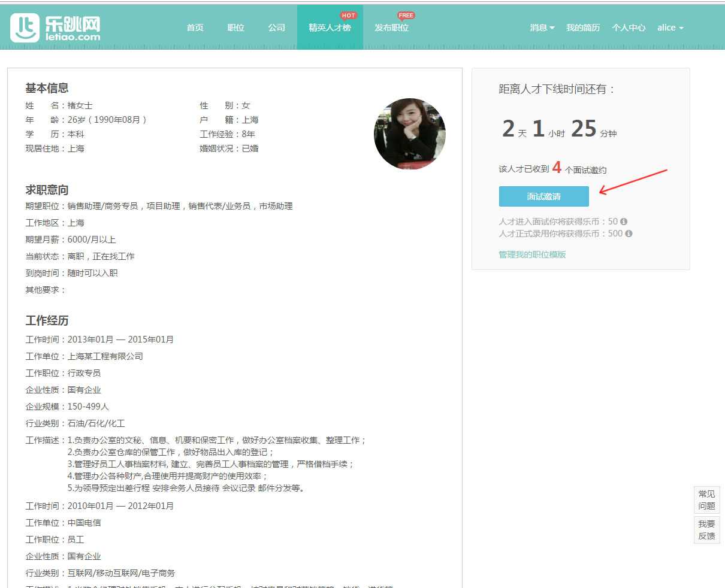725x588 pixels.
Task: Click 到岗时间：随时可以入职 line
Action: point(71,273)
